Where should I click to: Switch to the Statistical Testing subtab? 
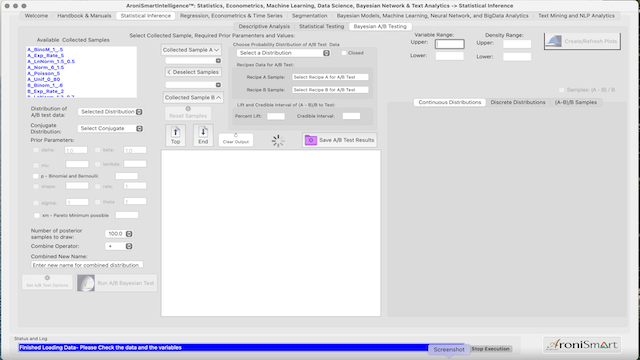coord(321,26)
